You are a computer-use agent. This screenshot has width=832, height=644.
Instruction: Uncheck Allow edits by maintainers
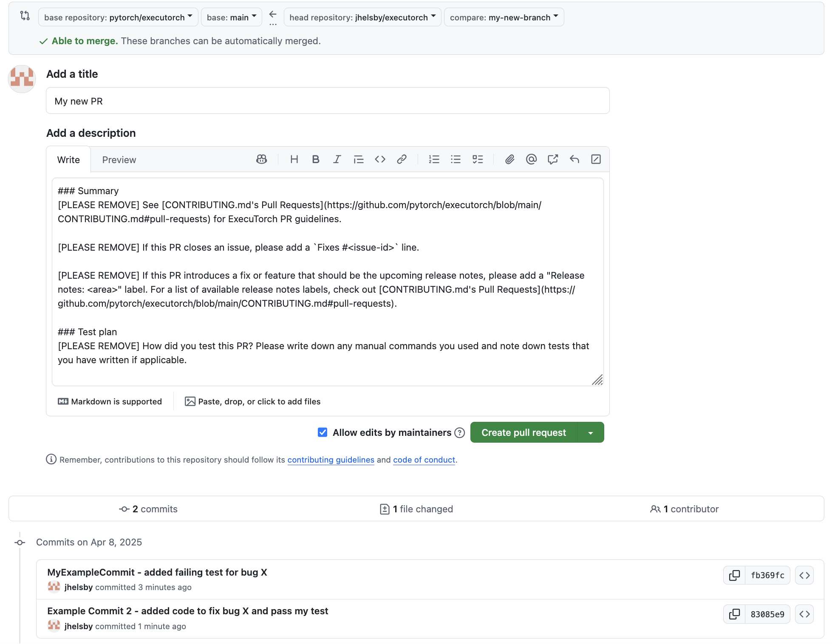(x=323, y=432)
